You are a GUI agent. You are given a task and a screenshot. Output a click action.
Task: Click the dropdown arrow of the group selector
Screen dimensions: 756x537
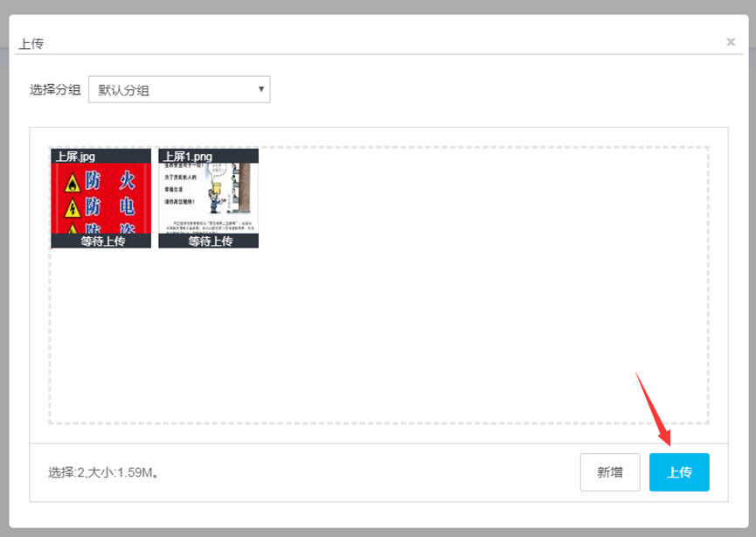click(260, 89)
